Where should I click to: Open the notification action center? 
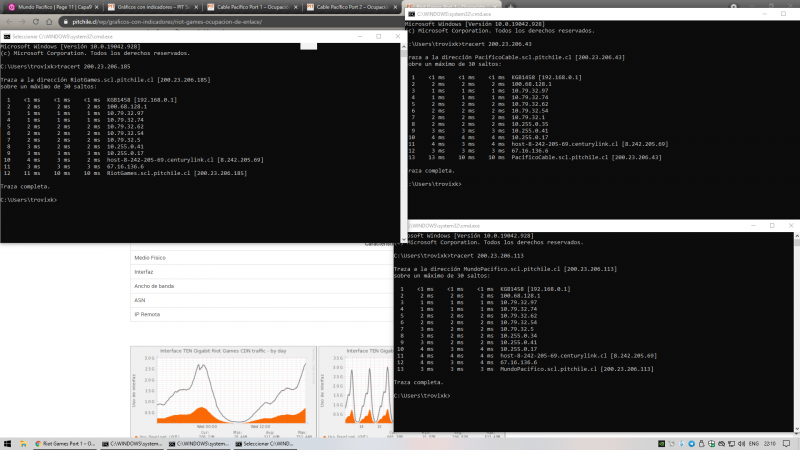click(x=786, y=444)
